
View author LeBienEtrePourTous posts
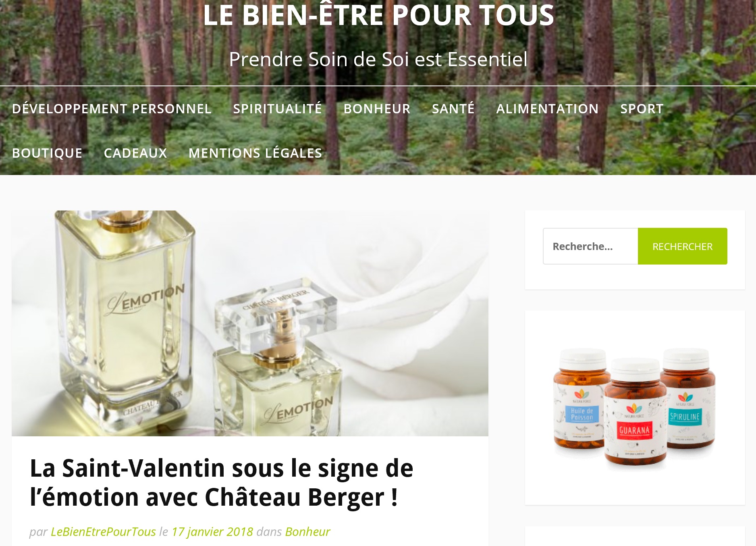103,531
